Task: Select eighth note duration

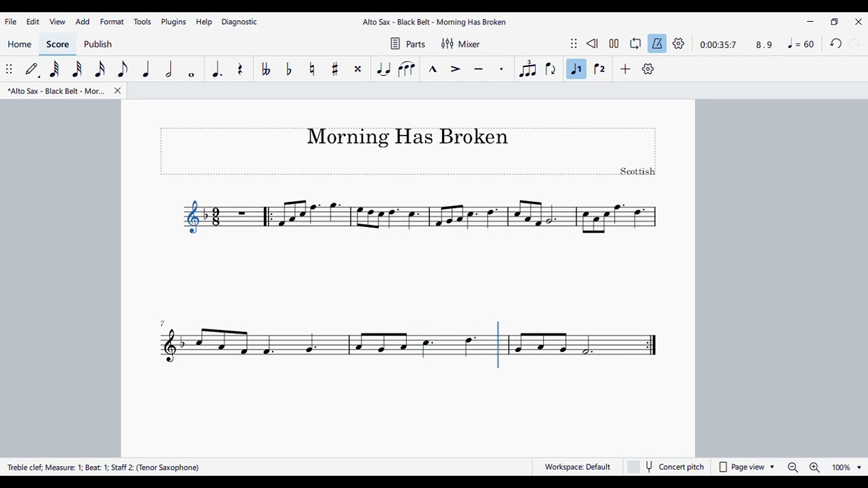Action: [123, 69]
